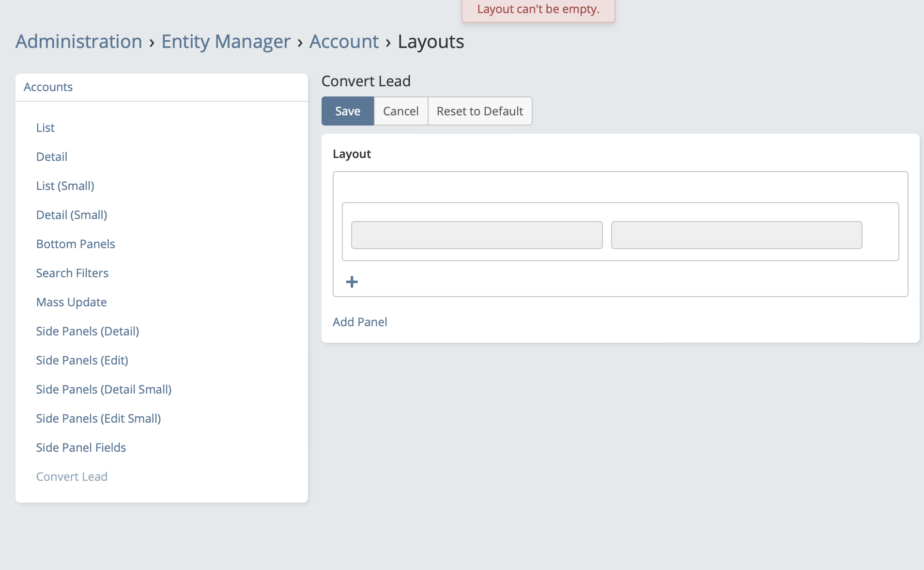Click Add Panel link
Viewport: 924px width, 570px height.
359,322
